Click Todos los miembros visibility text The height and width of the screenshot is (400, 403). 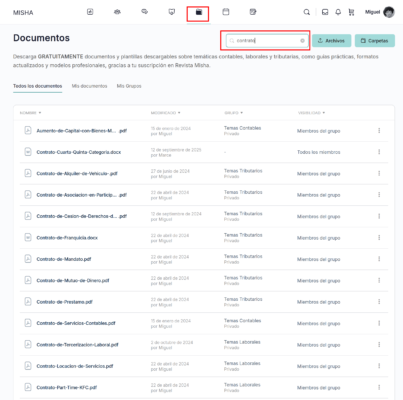tap(319, 152)
